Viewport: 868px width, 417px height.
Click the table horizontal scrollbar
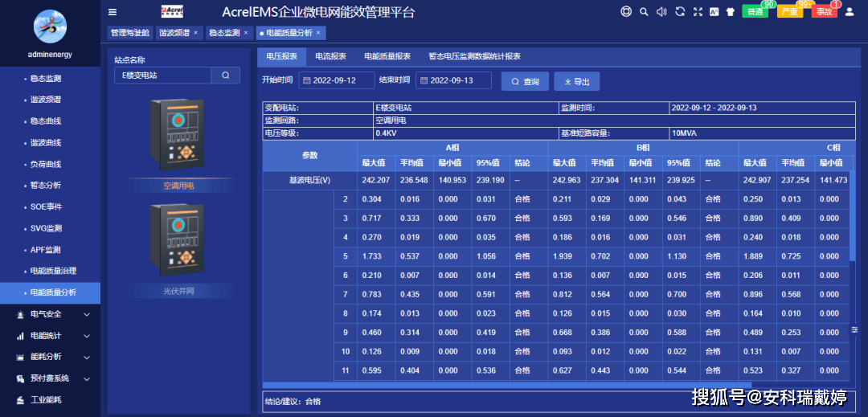(506, 385)
